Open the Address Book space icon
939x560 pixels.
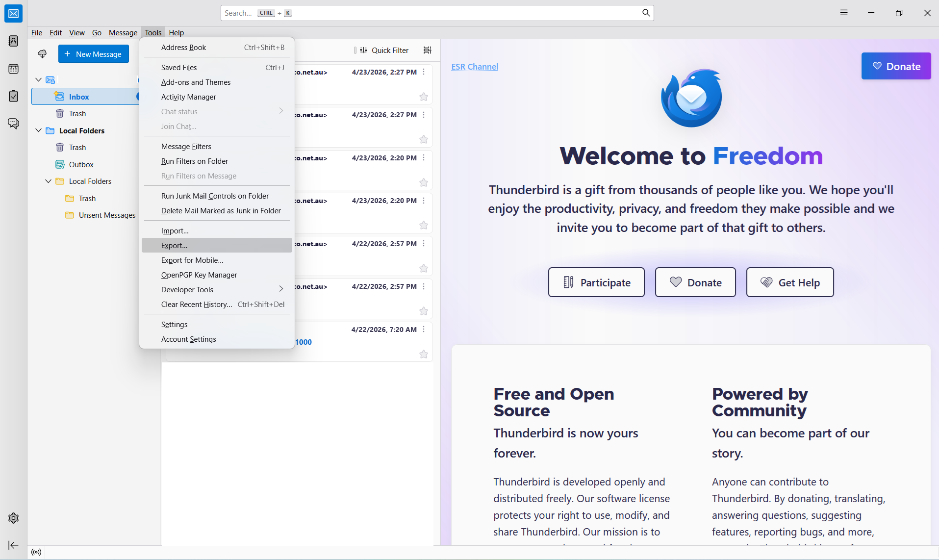pyautogui.click(x=13, y=41)
